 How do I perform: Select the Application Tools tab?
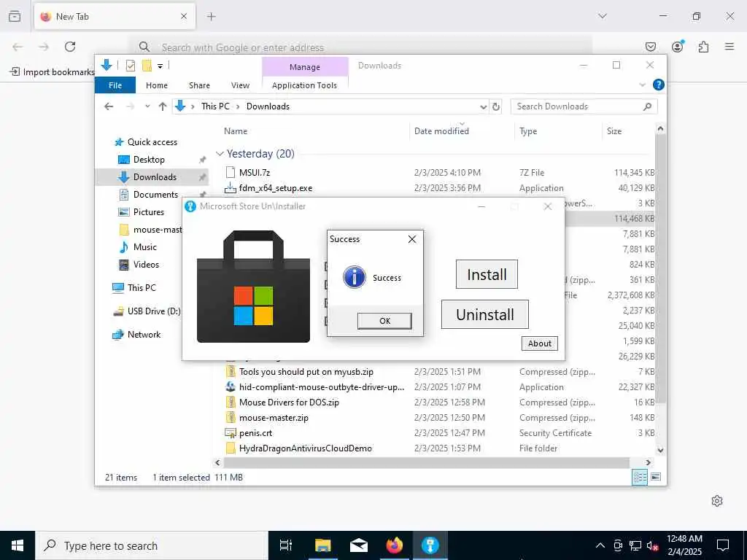tap(304, 85)
